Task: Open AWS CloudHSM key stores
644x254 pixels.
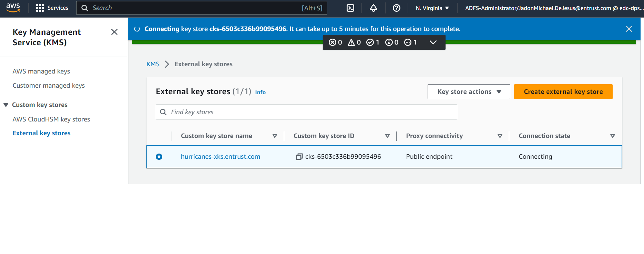Action: point(51,119)
